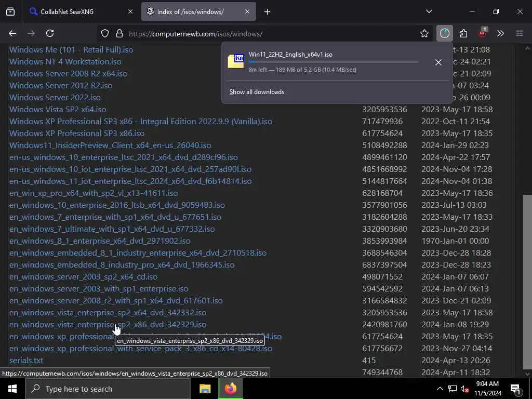Select the Index of /isos/windows/ tab

point(198,12)
